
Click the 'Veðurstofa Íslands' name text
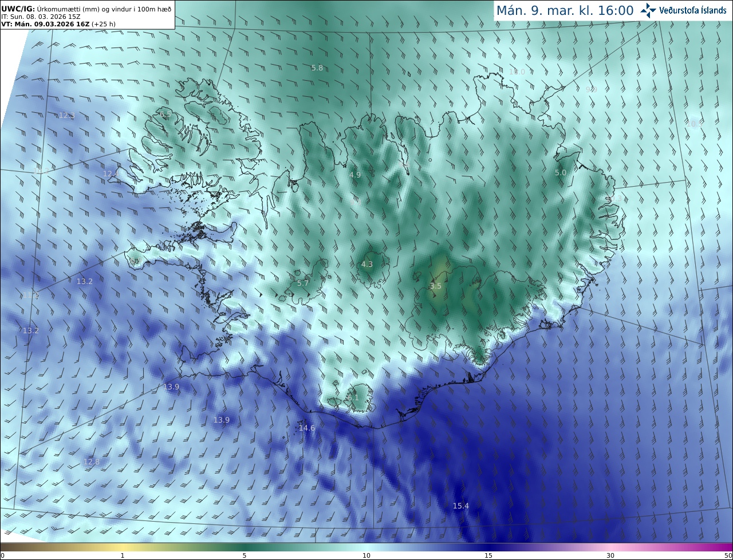(693, 10)
